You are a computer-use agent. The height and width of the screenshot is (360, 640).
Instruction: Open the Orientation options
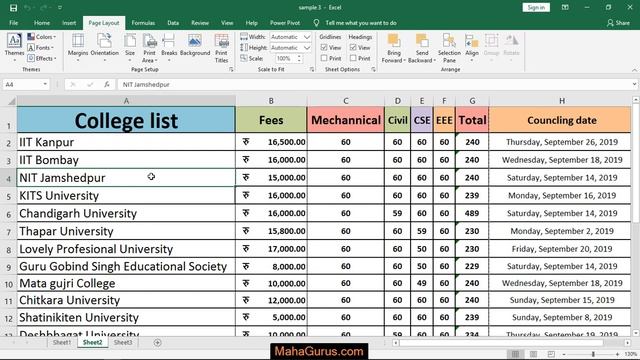(x=104, y=47)
